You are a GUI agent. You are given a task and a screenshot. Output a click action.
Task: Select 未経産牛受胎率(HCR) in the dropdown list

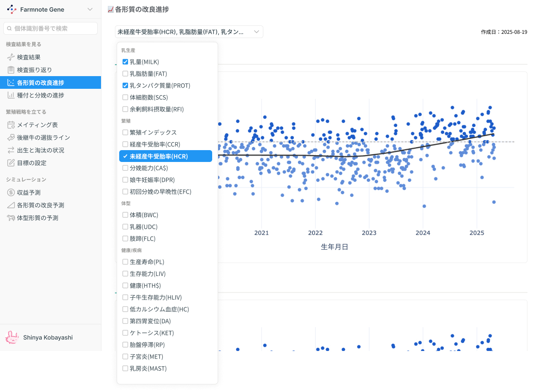(x=165, y=156)
